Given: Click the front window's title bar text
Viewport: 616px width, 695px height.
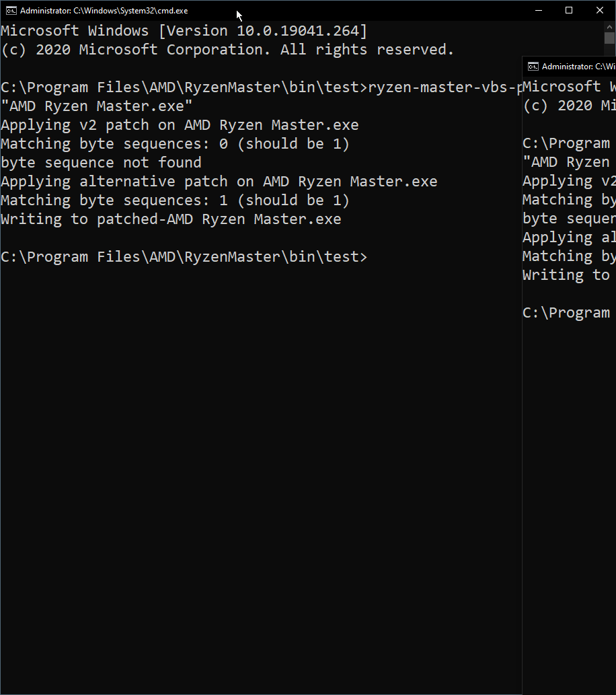Looking at the screenshot, I should click(101, 10).
